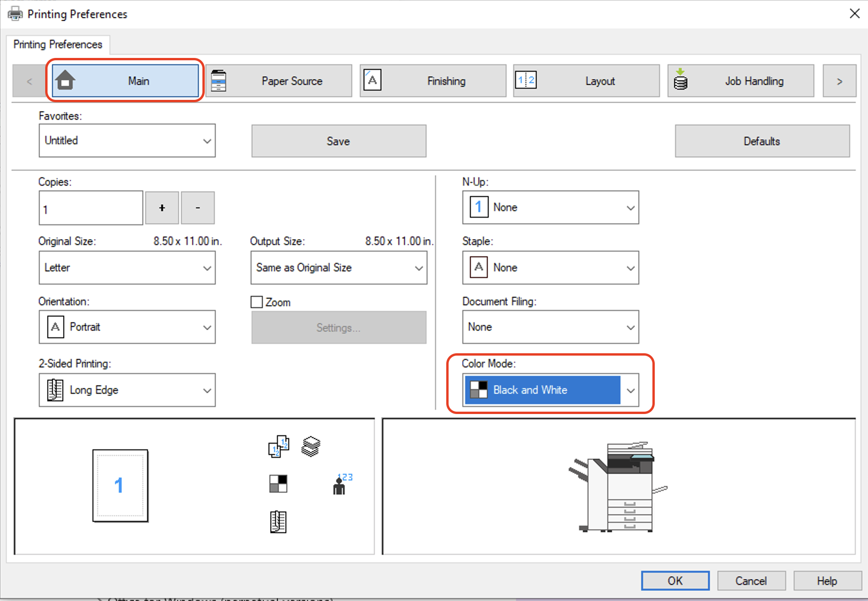Click the home icon on the Main tab
The height and width of the screenshot is (601, 868).
tap(65, 80)
